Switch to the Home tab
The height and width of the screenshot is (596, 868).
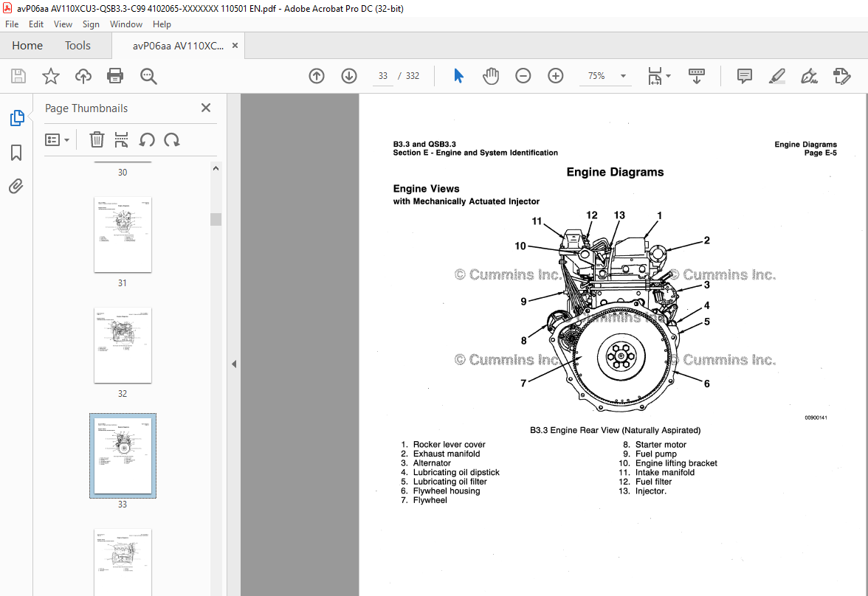[27, 46]
